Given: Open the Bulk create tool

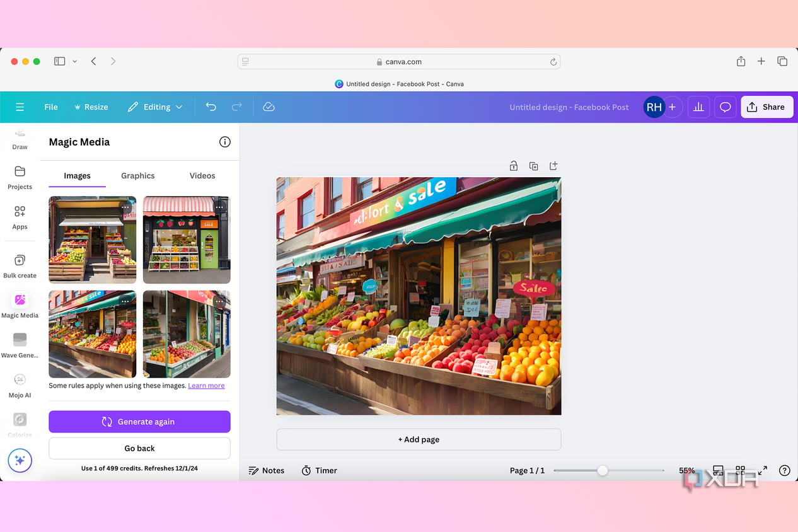Looking at the screenshot, I should [x=20, y=266].
